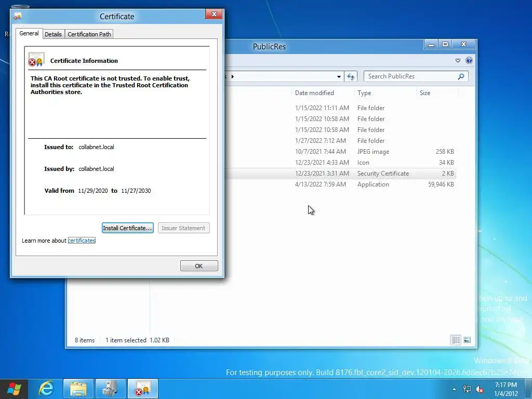This screenshot has width=532, height=399.
Task: Open Internet Explorer from the taskbar
Action: pos(46,389)
